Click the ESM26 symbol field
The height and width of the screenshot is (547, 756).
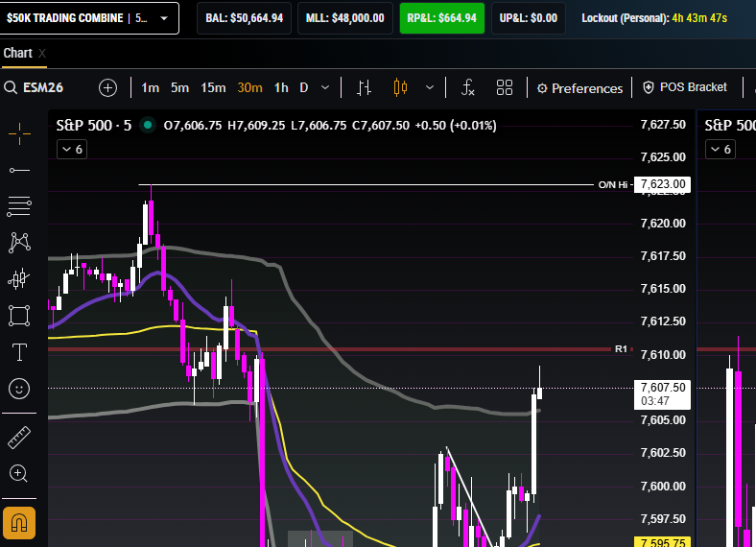pos(43,87)
